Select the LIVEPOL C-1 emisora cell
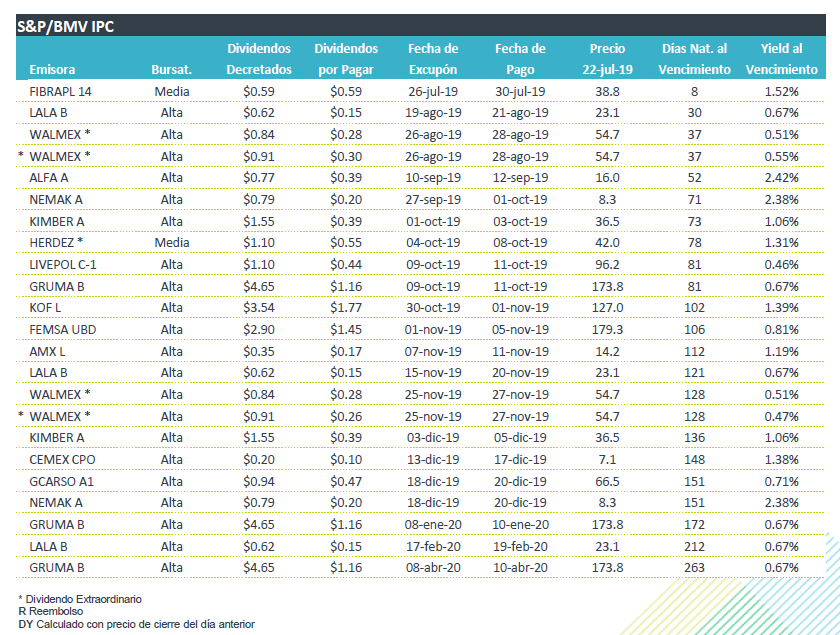840x635 pixels. pyautogui.click(x=63, y=265)
